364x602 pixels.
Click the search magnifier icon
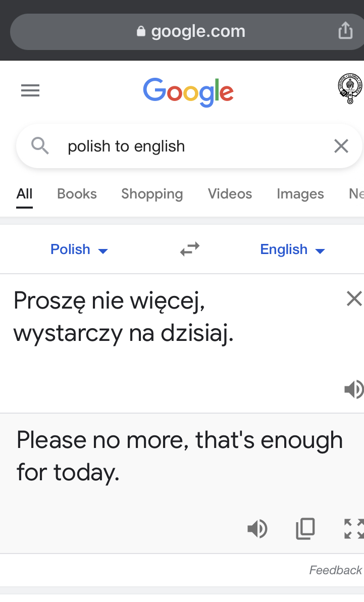(40, 146)
